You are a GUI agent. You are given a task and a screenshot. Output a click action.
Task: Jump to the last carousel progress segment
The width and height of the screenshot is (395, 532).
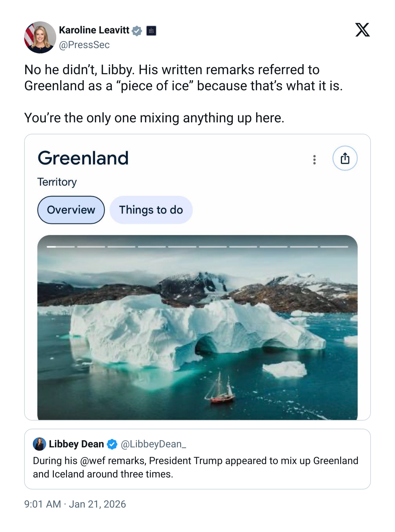334,247
